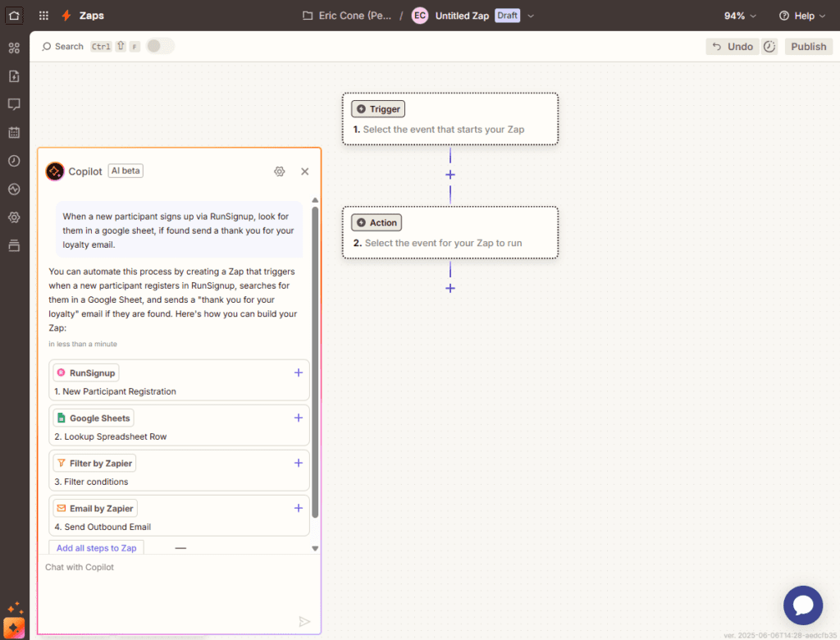The height and width of the screenshot is (640, 840).
Task: Open the calendar sidebar icon
Action: (x=14, y=132)
